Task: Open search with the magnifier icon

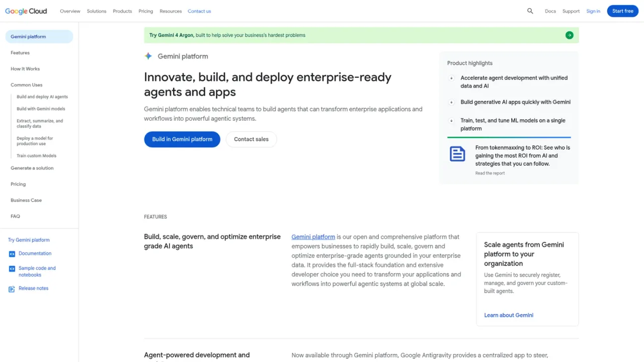Action: click(530, 11)
